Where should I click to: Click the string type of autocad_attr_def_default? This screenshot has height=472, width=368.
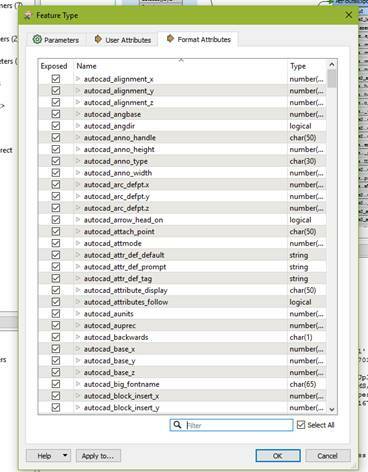point(299,255)
